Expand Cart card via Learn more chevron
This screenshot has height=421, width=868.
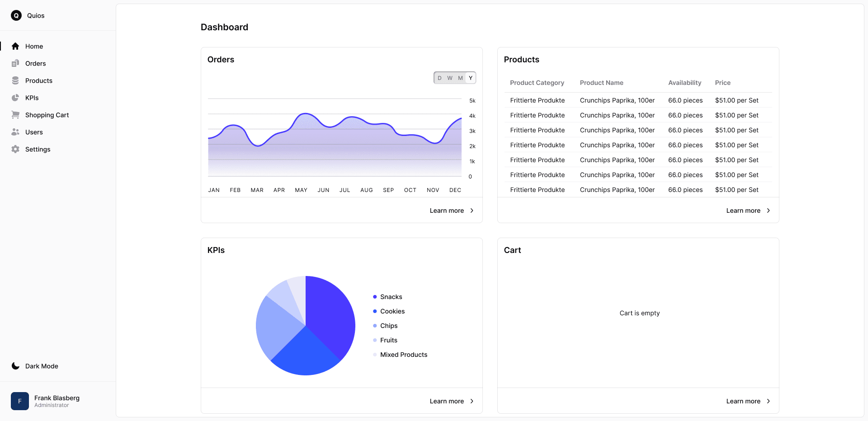click(769, 401)
